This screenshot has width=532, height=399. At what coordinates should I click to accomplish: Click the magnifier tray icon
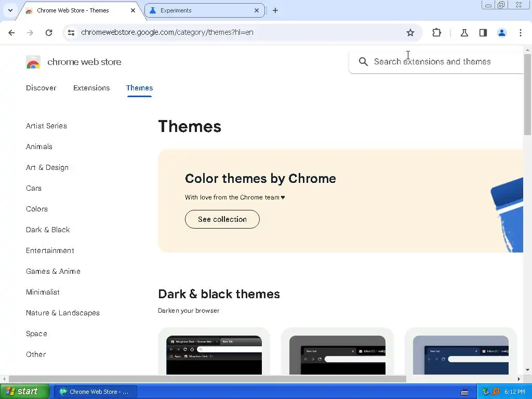496,392
